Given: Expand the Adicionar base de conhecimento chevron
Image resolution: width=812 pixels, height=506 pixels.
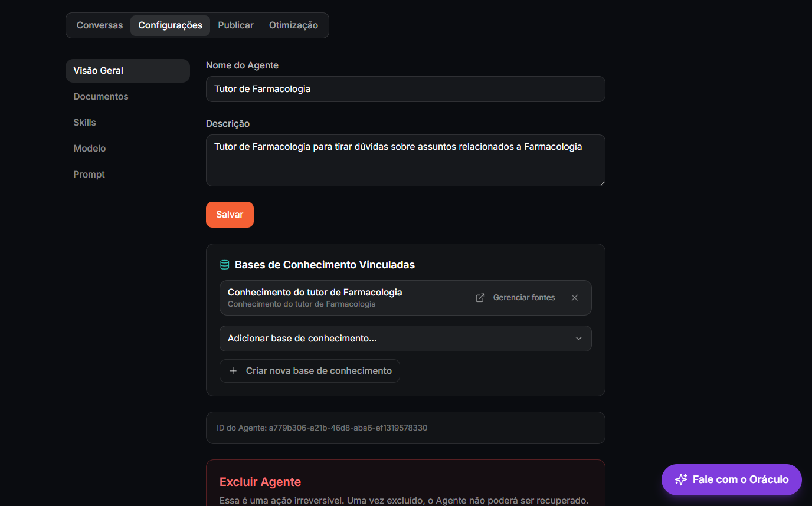Looking at the screenshot, I should pyautogui.click(x=579, y=339).
